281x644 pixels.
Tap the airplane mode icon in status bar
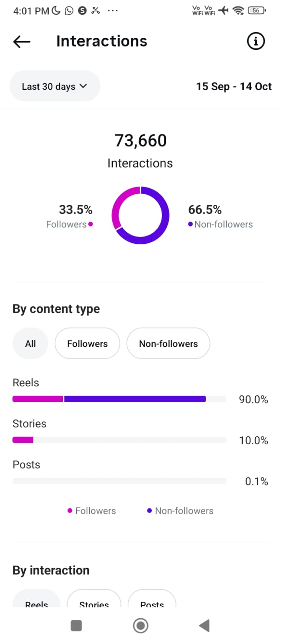(x=223, y=10)
